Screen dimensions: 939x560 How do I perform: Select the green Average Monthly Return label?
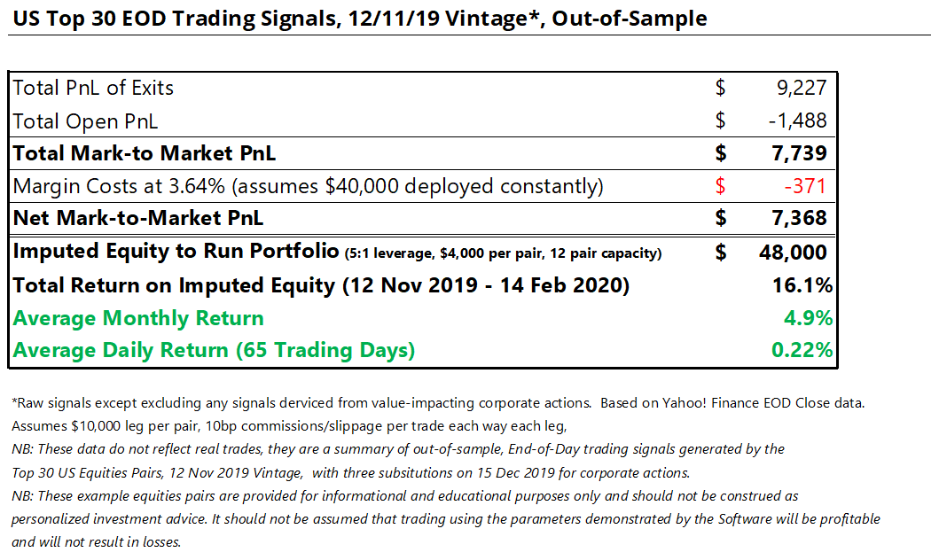pos(138,318)
